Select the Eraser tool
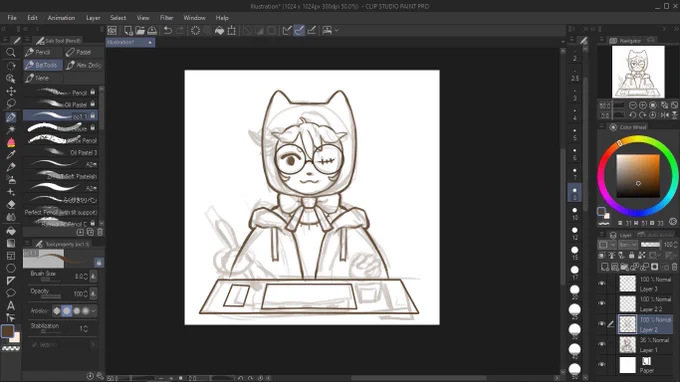The height and width of the screenshot is (382, 680). click(x=11, y=204)
